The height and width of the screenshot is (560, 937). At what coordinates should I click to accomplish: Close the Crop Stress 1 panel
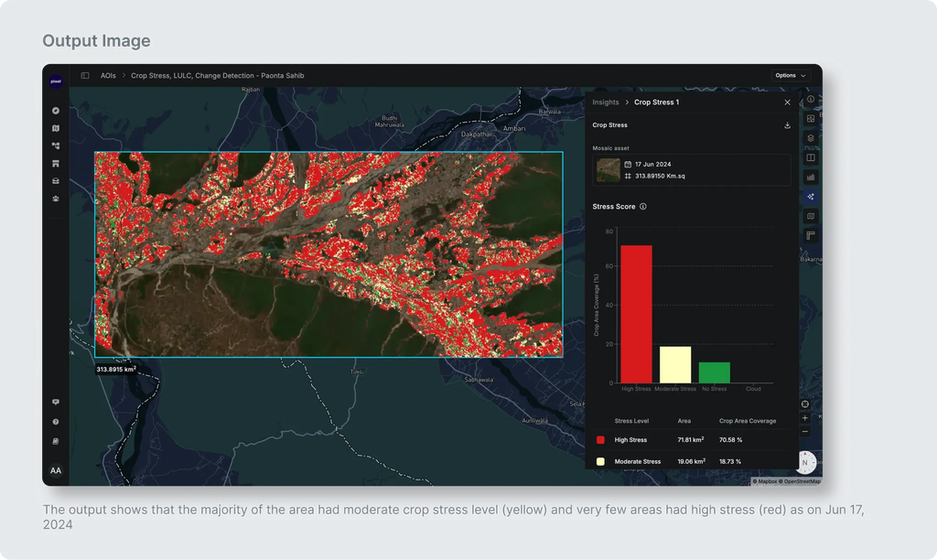[x=787, y=102]
